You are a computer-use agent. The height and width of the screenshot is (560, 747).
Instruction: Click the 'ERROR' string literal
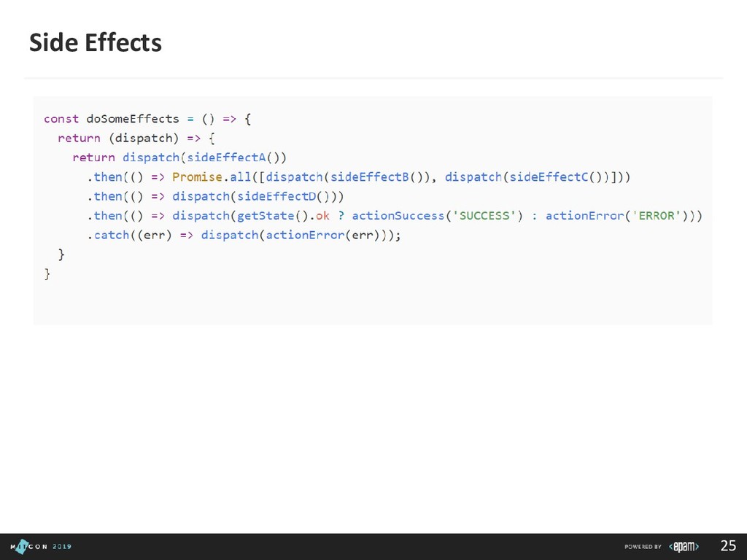659,216
